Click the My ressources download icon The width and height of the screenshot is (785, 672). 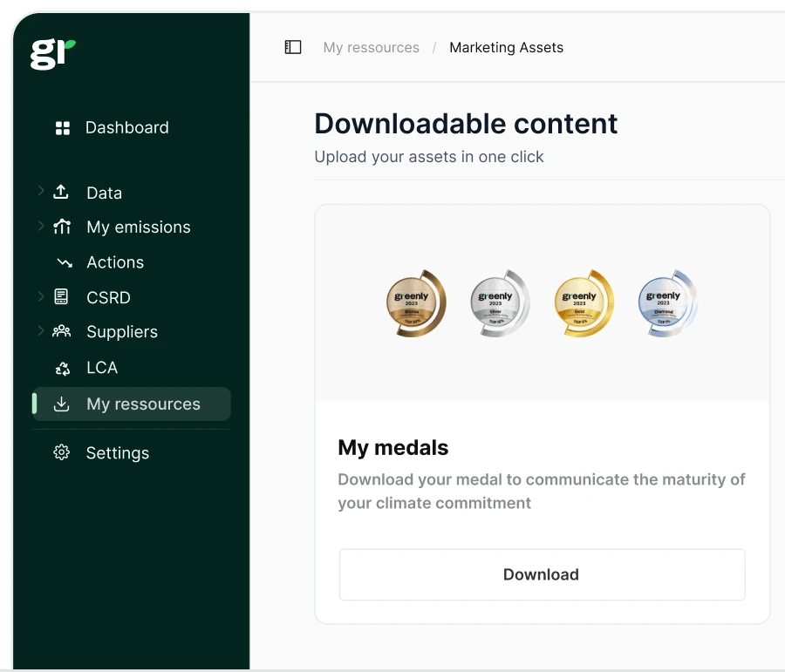(62, 404)
